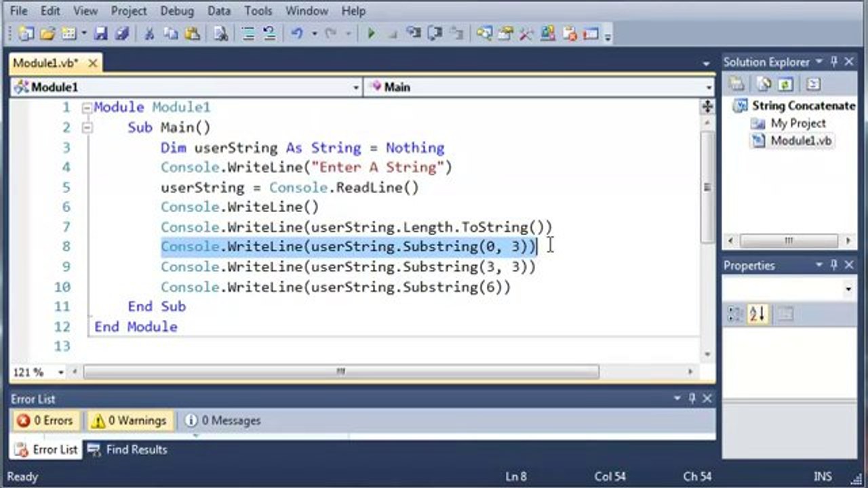Click the Copy toolbar icon

170,34
